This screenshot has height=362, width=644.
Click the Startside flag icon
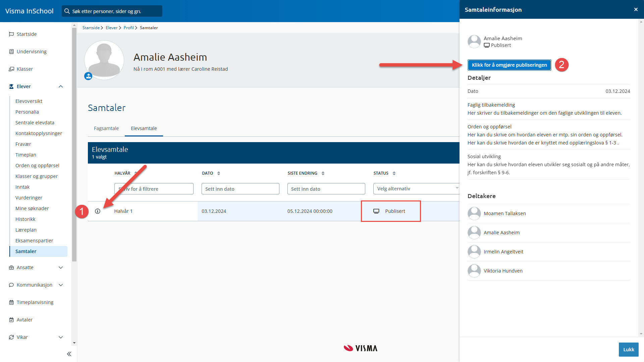point(11,34)
